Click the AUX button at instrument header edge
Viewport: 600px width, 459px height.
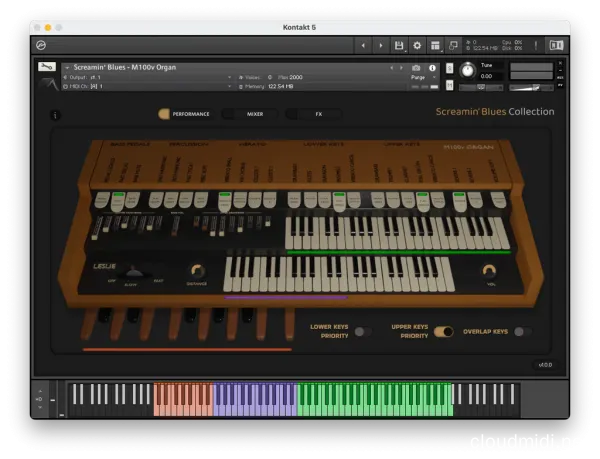(x=560, y=78)
